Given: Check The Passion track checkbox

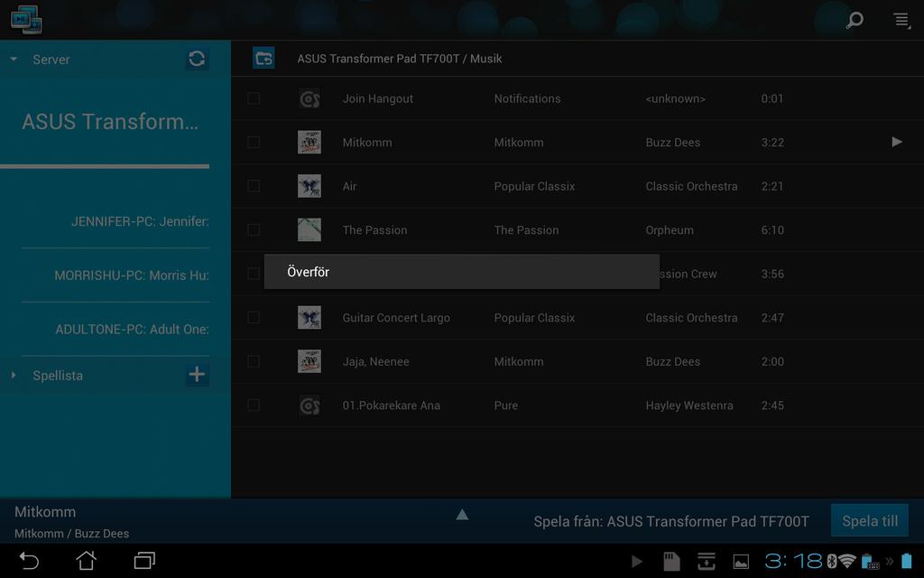Looking at the screenshot, I should point(254,230).
